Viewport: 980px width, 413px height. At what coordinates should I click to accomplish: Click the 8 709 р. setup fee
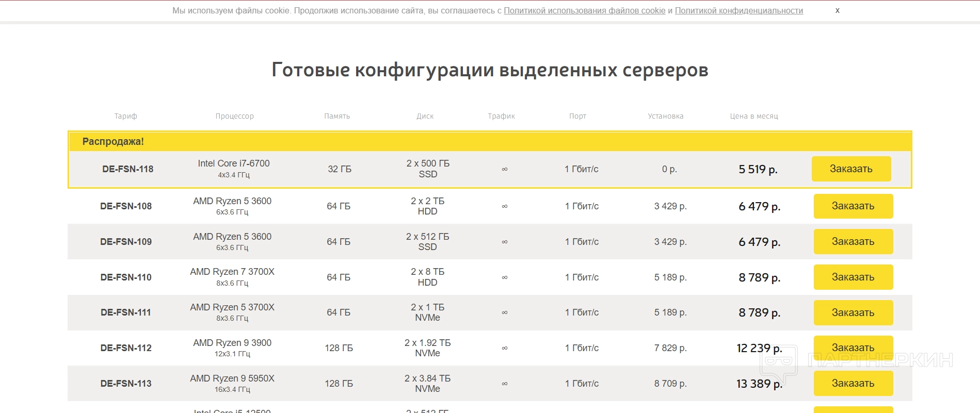(670, 383)
